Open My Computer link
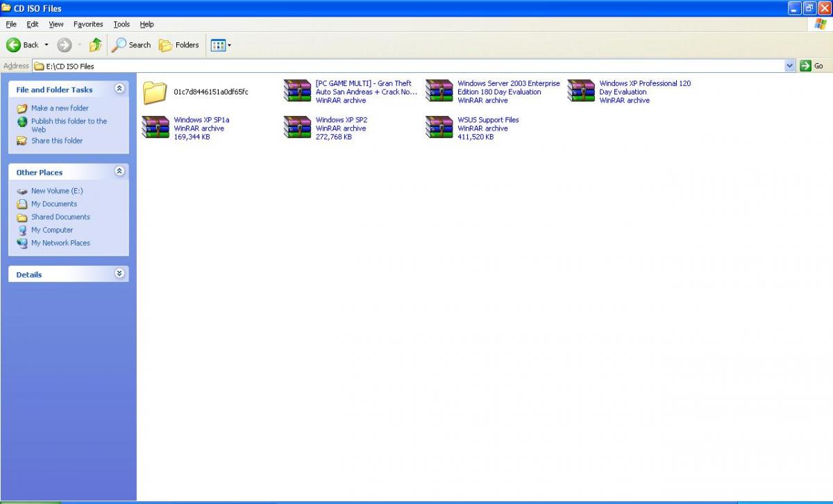This screenshot has width=833, height=504. (52, 230)
